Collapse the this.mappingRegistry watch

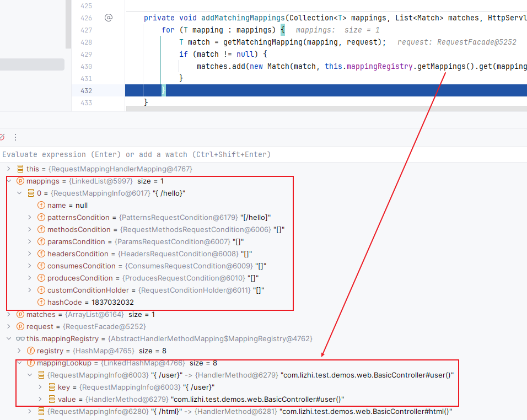click(x=9, y=338)
